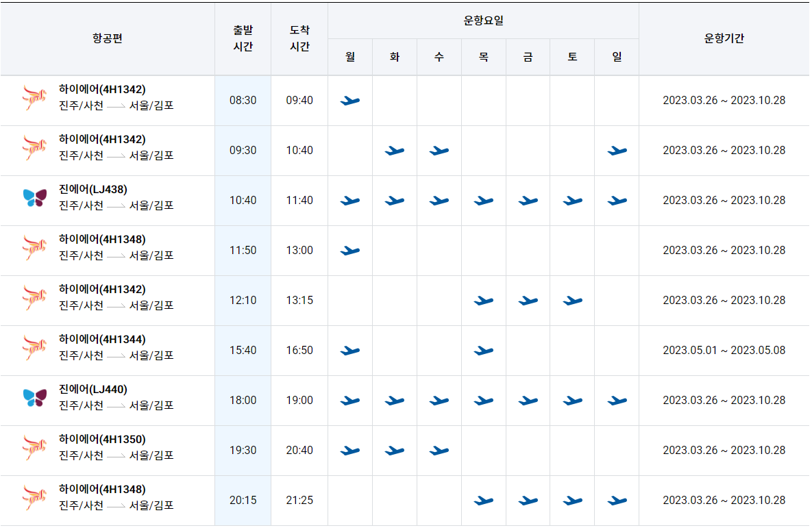Viewport: 812px width, 528px height.
Task: Click the Thursday airplane icon for the 15:40 flight
Action: click(x=483, y=350)
